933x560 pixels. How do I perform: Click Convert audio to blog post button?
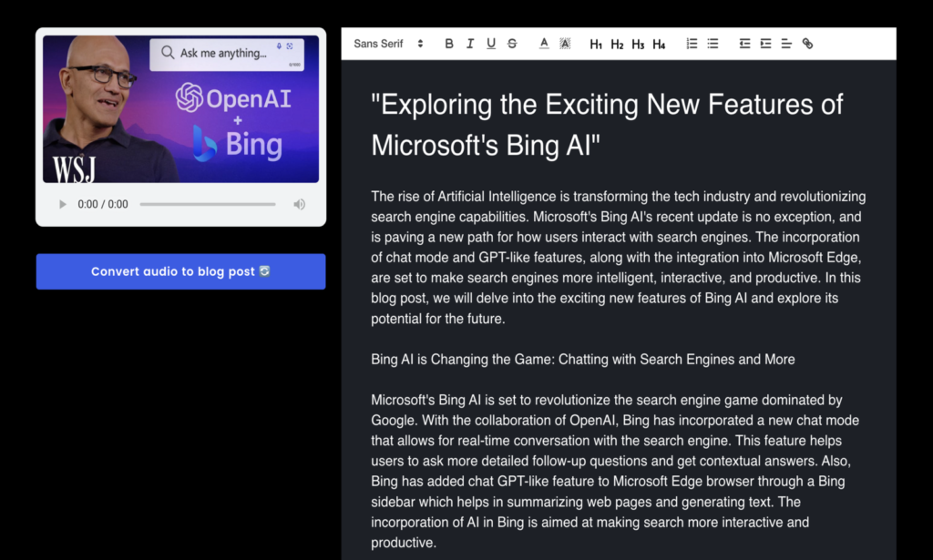pos(180,271)
